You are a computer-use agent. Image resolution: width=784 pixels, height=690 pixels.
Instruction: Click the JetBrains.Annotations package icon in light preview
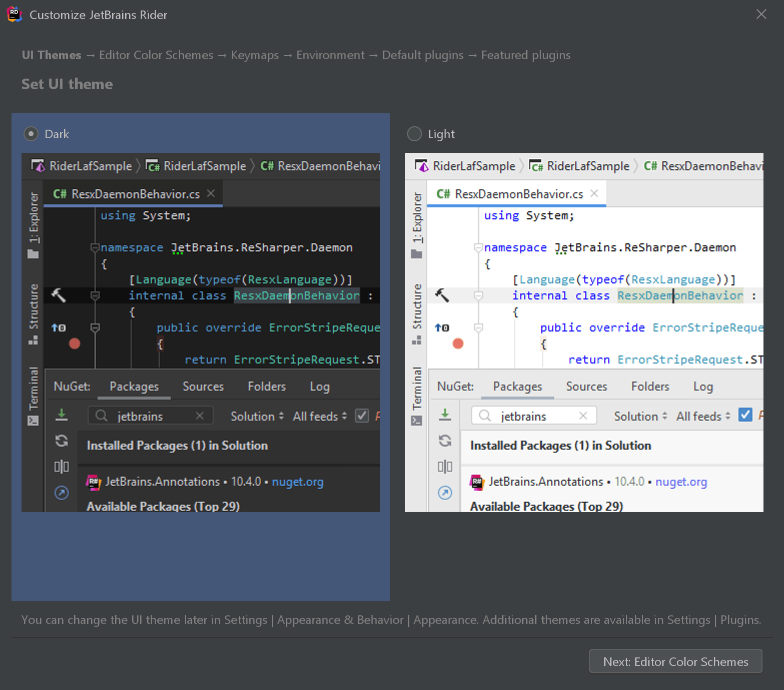click(477, 482)
